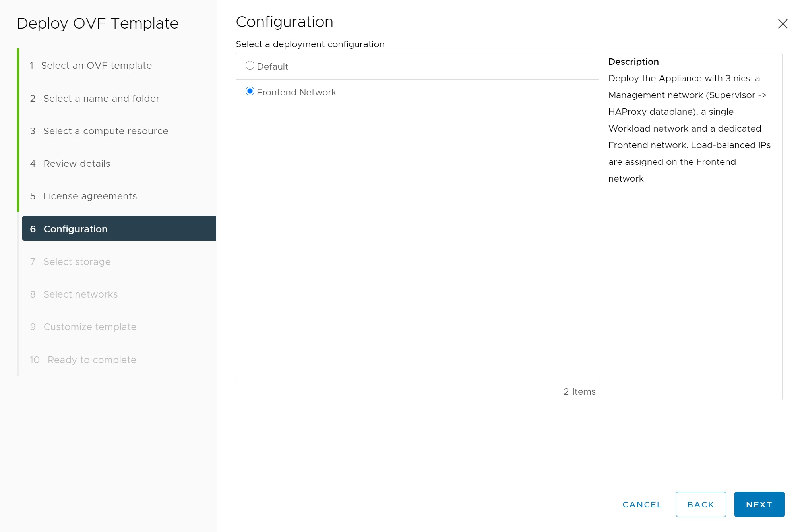The width and height of the screenshot is (800, 532).
Task: Click step 9 Customize template
Action: tap(90, 327)
